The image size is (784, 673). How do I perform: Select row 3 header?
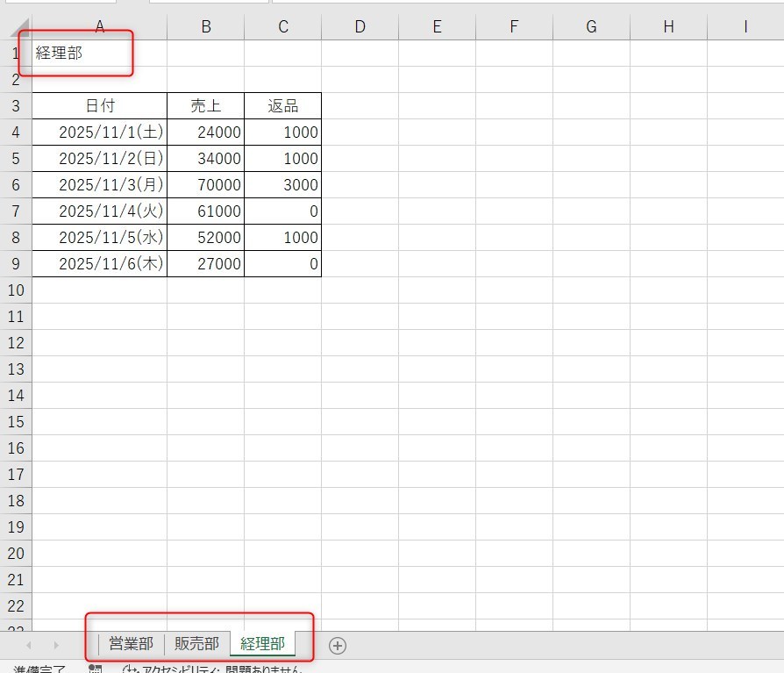click(x=15, y=106)
